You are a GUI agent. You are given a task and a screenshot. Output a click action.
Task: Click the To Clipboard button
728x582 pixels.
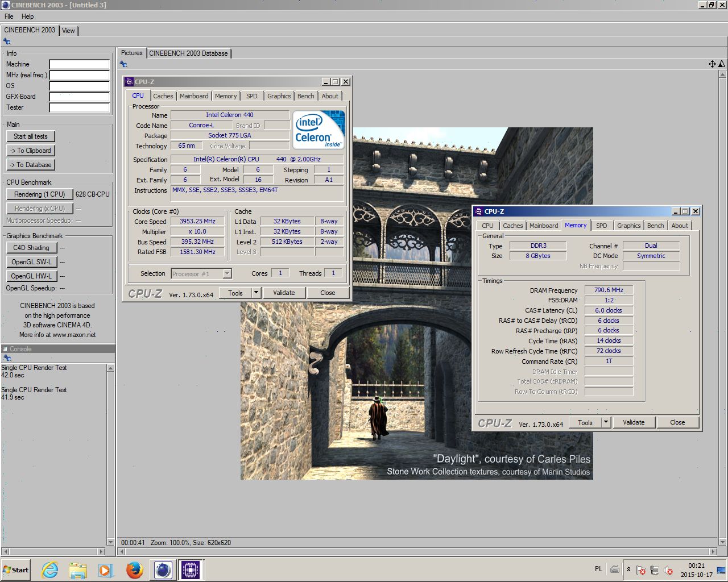tap(31, 151)
